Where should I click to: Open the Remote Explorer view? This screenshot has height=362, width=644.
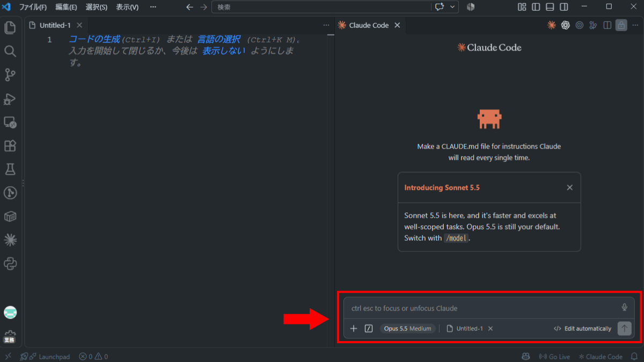(10, 122)
